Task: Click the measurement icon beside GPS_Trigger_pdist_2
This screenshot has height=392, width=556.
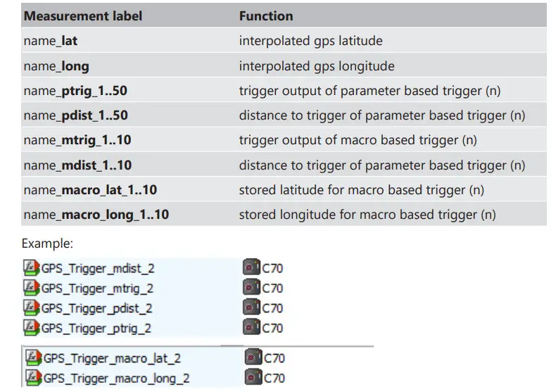Action: coord(31,308)
